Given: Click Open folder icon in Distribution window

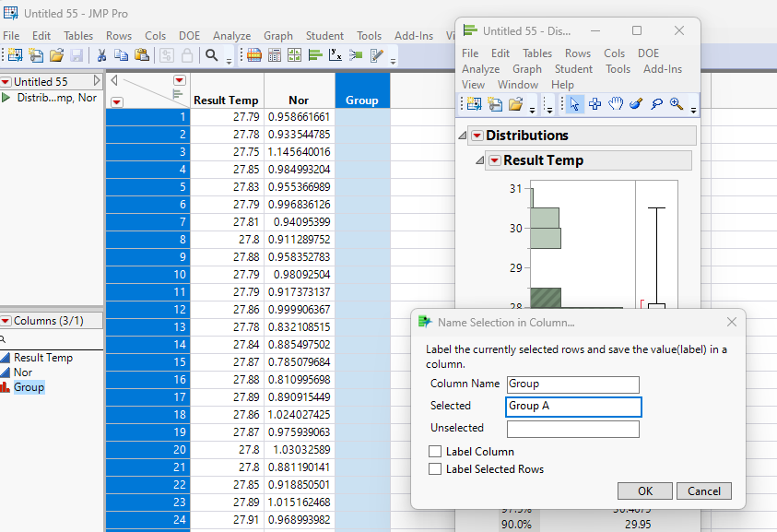Looking at the screenshot, I should 515,103.
